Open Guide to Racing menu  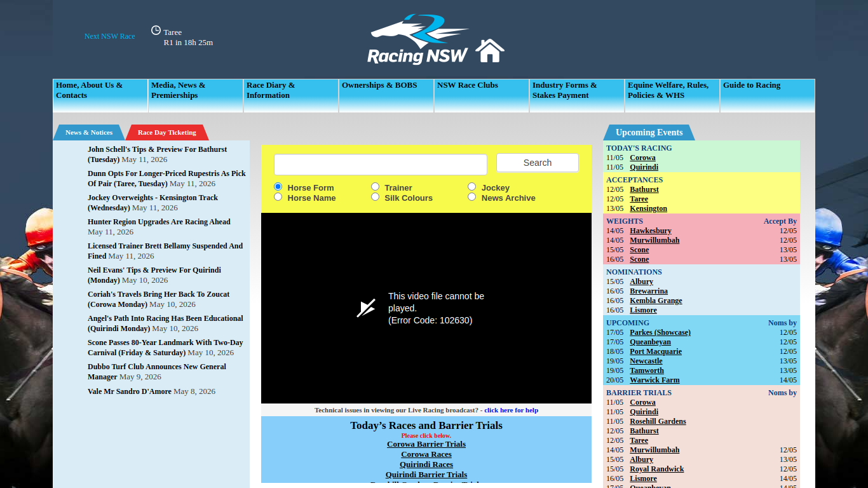(768, 96)
